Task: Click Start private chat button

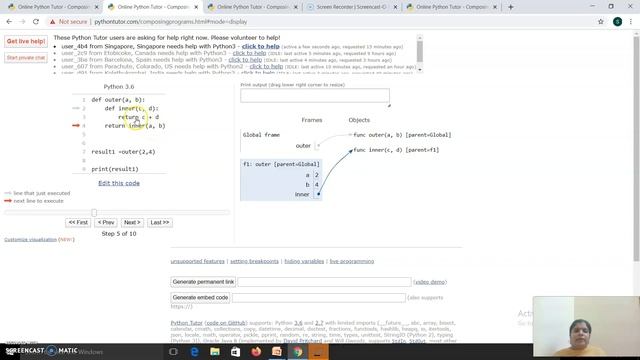Action: pyautogui.click(x=26, y=58)
